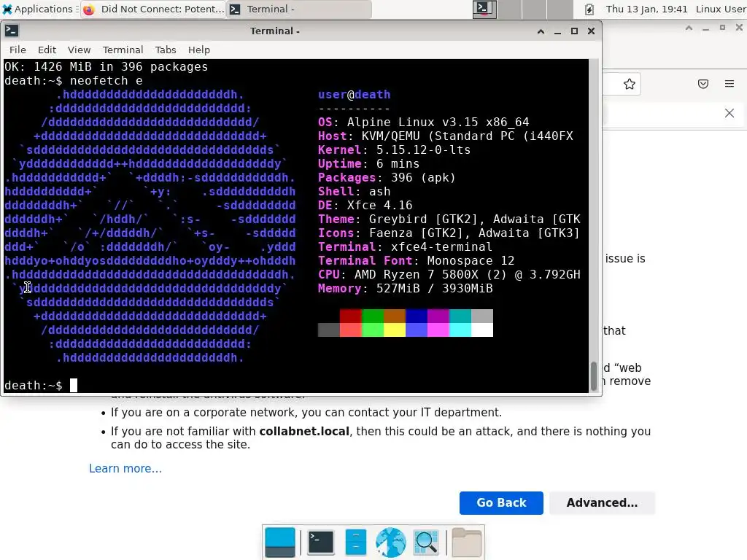The image size is (747, 560).
Task: Open the Edit menu in the Terminal
Action: coord(47,50)
